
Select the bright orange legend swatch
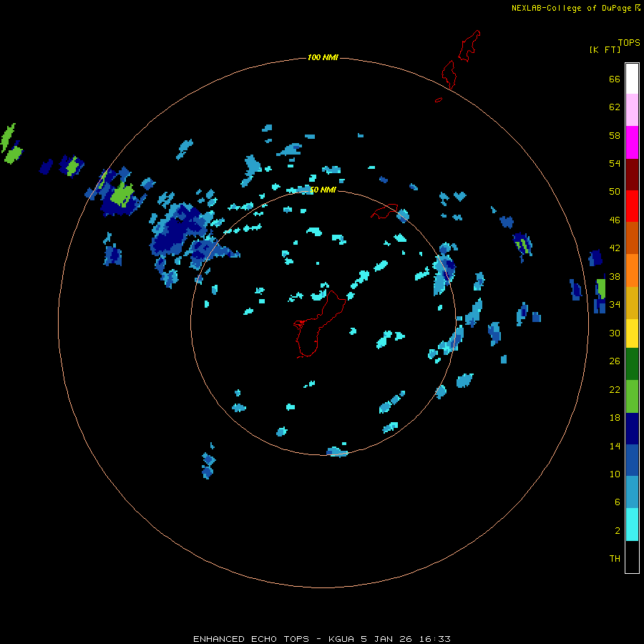click(632, 270)
